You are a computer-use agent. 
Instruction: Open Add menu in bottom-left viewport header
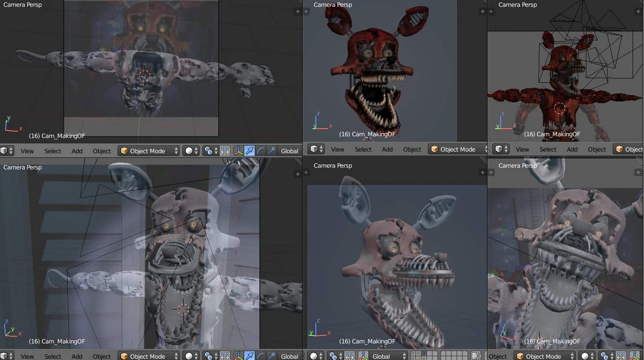77,356
